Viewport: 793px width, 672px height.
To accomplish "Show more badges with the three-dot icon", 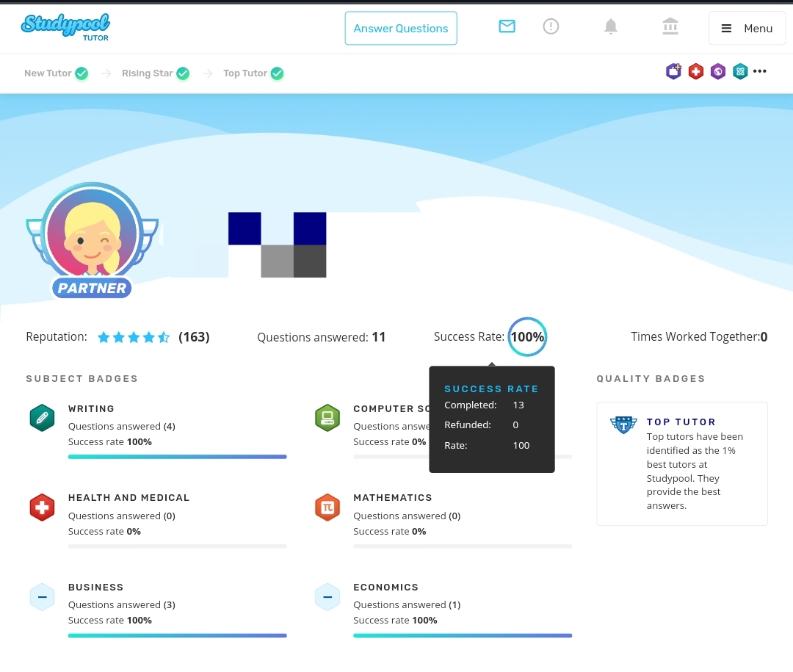I will 760,71.
